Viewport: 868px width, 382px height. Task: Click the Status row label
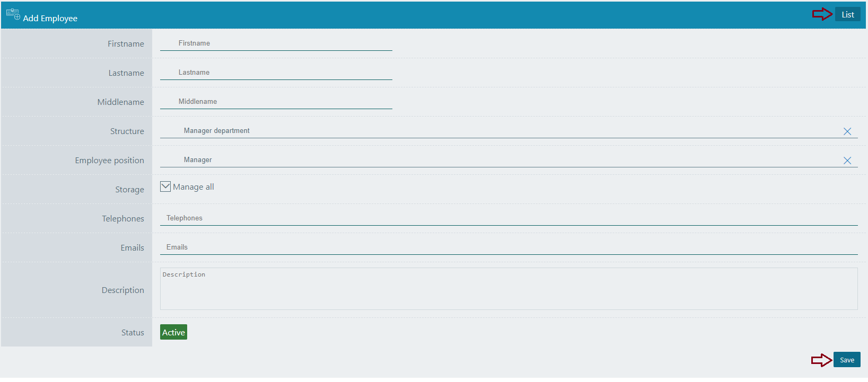point(133,333)
